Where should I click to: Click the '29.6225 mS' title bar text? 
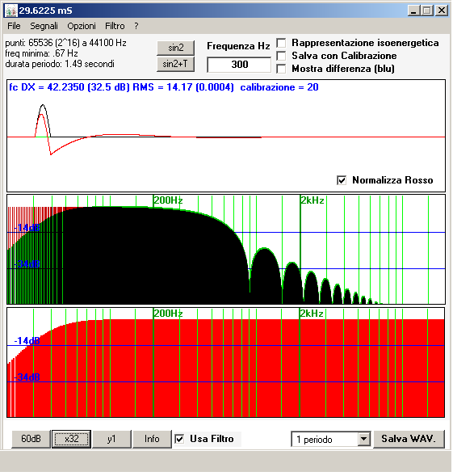tap(46, 11)
